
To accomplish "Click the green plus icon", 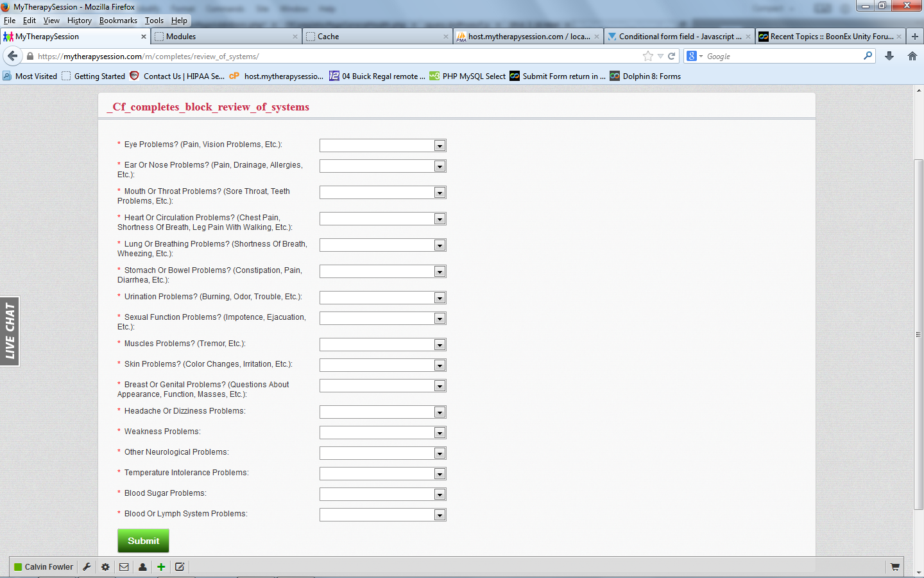I will point(161,567).
